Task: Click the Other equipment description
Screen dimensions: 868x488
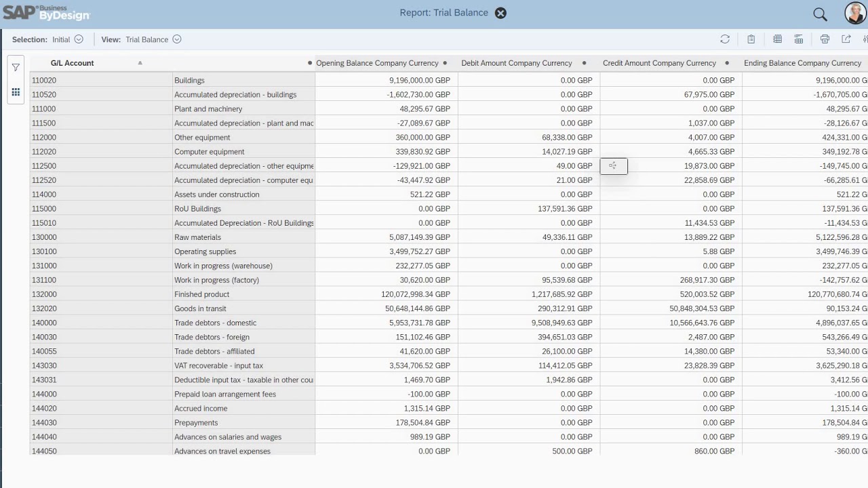Action: (202, 137)
